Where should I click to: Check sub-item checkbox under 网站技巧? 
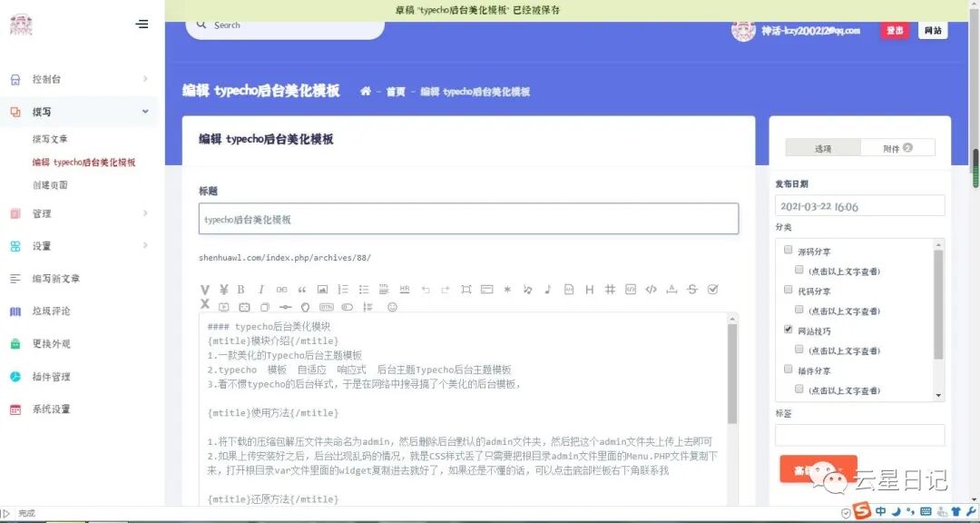click(799, 349)
